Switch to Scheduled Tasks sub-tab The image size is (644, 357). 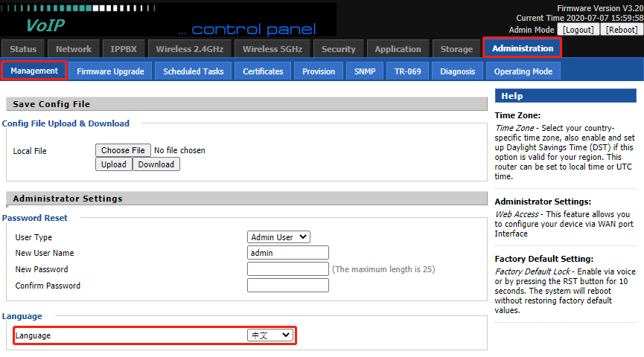tap(193, 71)
